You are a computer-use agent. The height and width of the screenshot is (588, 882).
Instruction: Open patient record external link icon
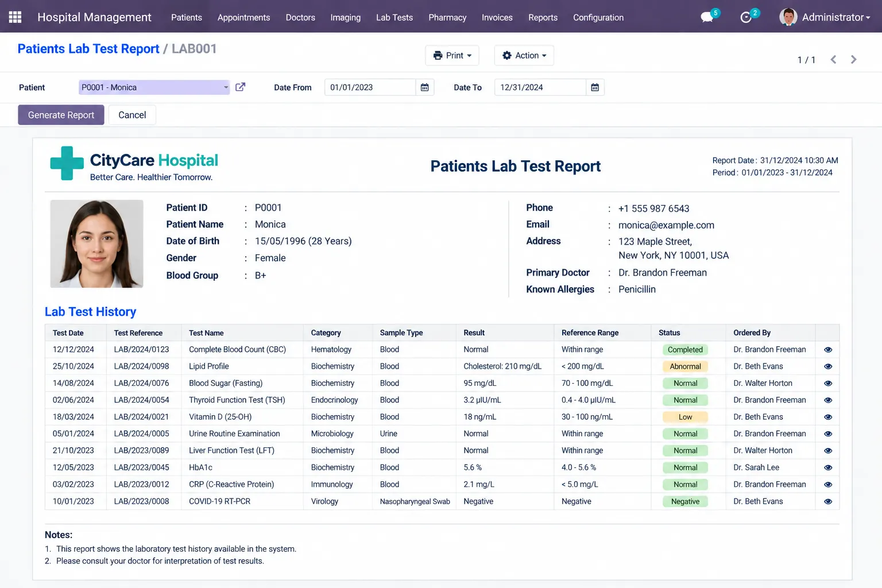click(x=241, y=87)
